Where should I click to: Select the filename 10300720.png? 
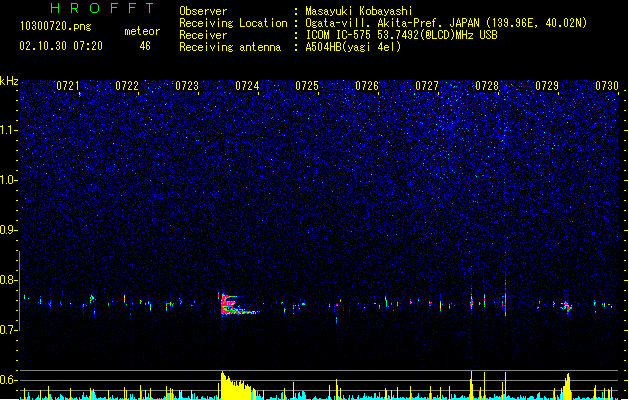[x=56, y=26]
